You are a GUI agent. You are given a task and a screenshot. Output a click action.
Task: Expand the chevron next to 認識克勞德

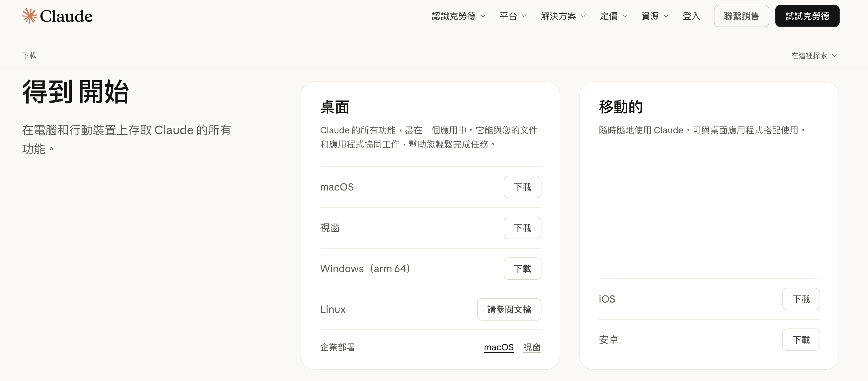point(483,16)
